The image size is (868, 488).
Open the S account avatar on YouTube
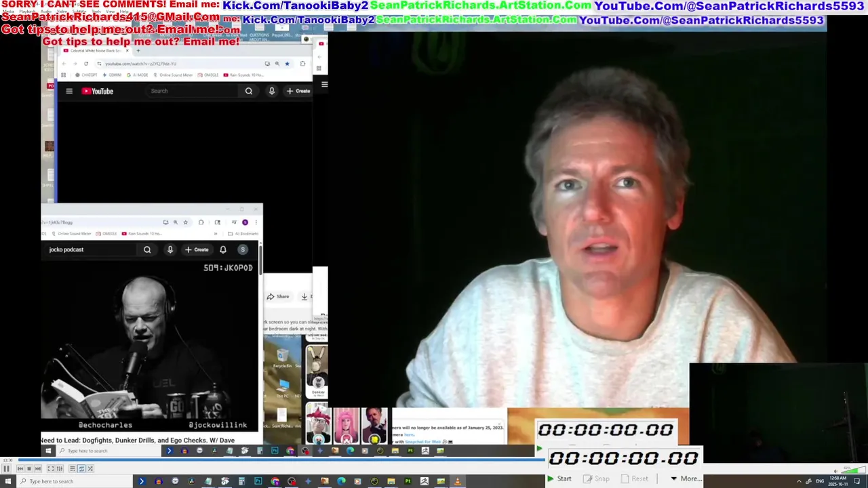click(x=243, y=249)
